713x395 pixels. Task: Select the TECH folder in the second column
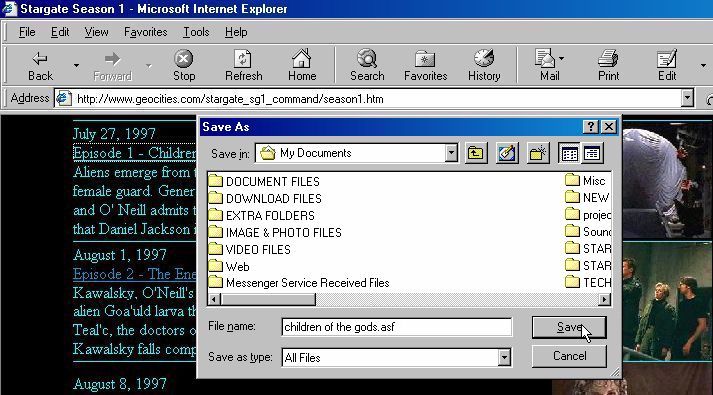tap(588, 282)
